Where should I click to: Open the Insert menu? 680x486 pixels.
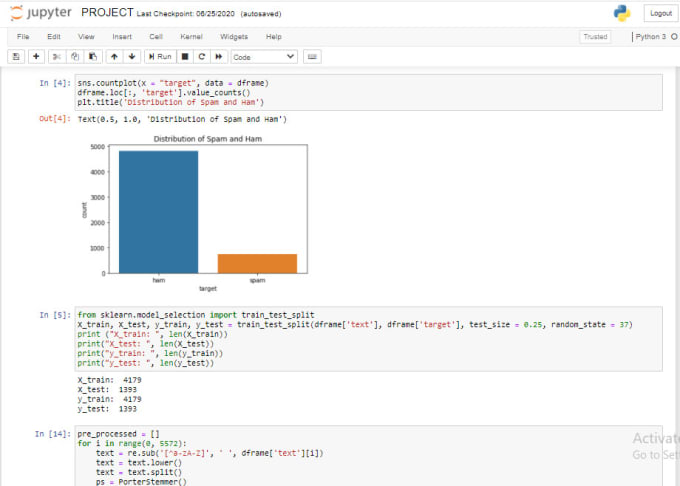122,37
